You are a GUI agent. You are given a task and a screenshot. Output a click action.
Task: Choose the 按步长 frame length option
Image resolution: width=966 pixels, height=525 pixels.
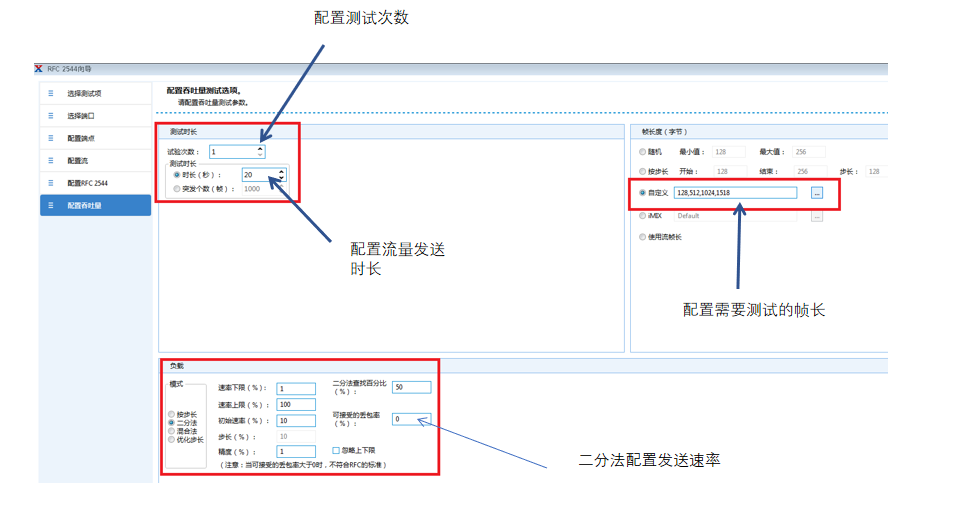[x=643, y=171]
